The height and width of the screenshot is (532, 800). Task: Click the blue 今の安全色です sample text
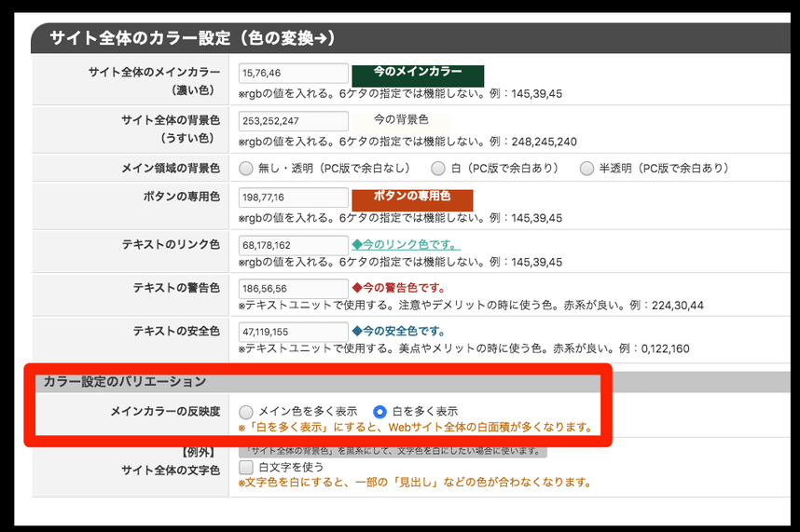[x=397, y=331]
